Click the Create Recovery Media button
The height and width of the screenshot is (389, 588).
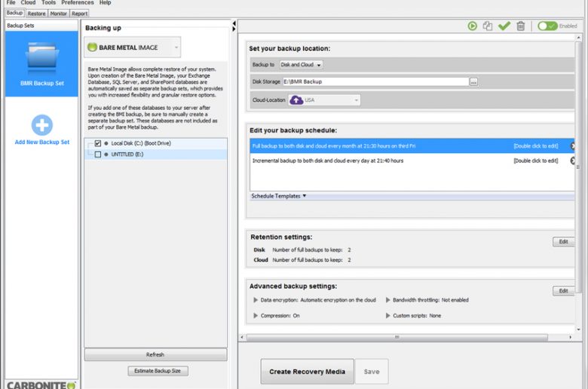[x=307, y=372]
